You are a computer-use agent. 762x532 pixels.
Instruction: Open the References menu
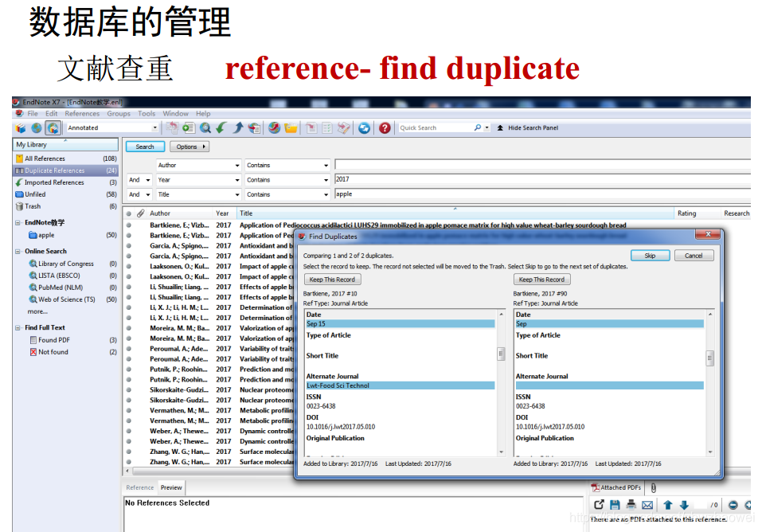[x=82, y=113]
